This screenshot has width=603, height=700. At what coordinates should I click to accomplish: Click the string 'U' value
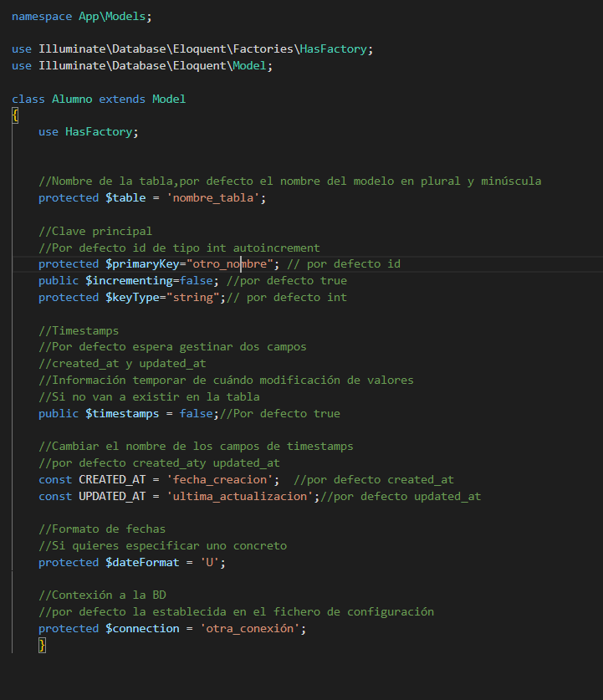(x=209, y=563)
